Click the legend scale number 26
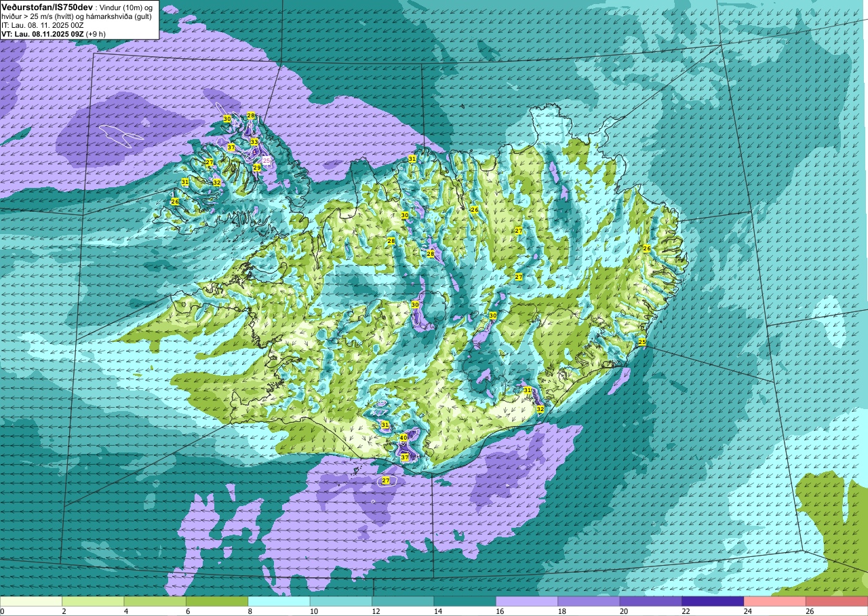Screen dimensions: 868x616 (x=809, y=611)
